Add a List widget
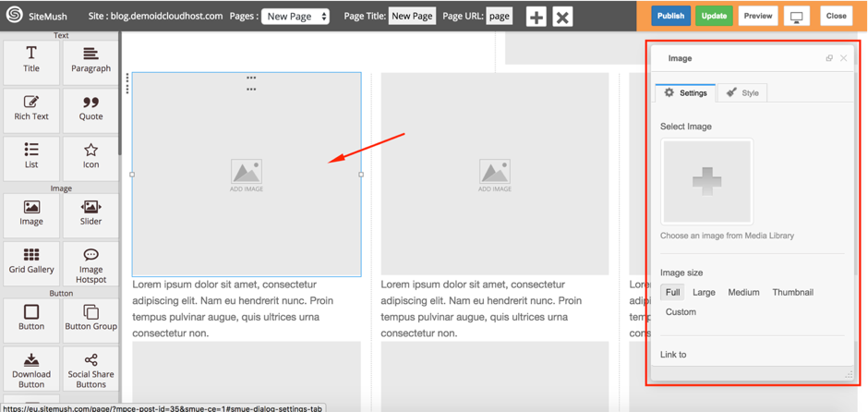This screenshot has width=868, height=412. tap(31, 159)
